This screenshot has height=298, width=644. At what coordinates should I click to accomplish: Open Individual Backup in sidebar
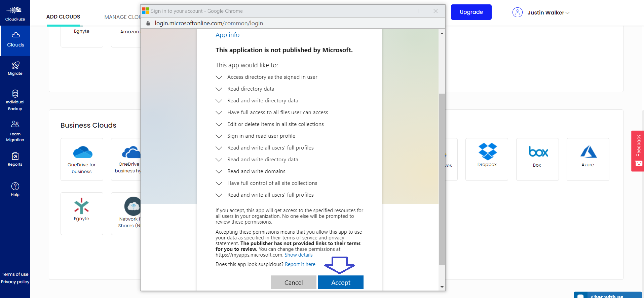tap(15, 100)
